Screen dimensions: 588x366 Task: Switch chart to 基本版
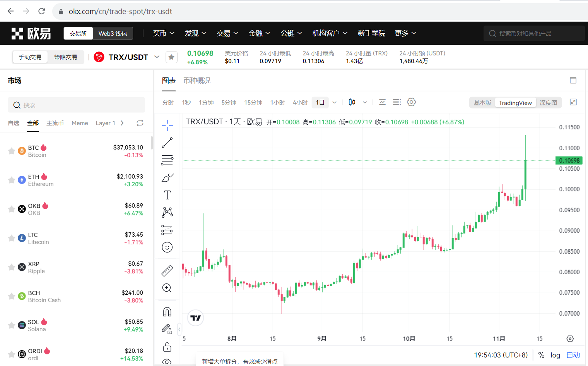482,103
